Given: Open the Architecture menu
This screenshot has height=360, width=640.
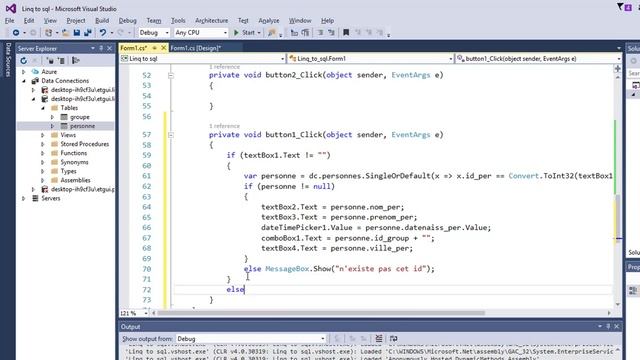Looking at the screenshot, I should (211, 20).
